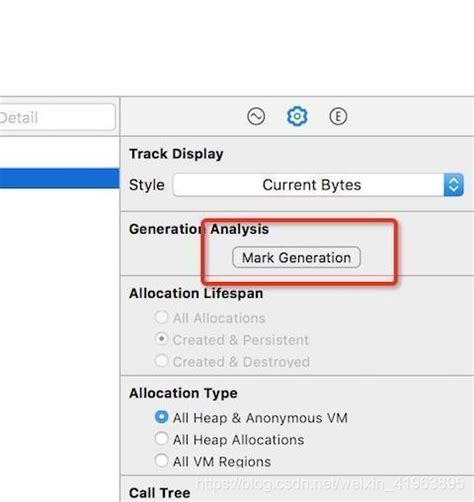
Task: Click the blue Style dropdown arrows
Action: 454,185
